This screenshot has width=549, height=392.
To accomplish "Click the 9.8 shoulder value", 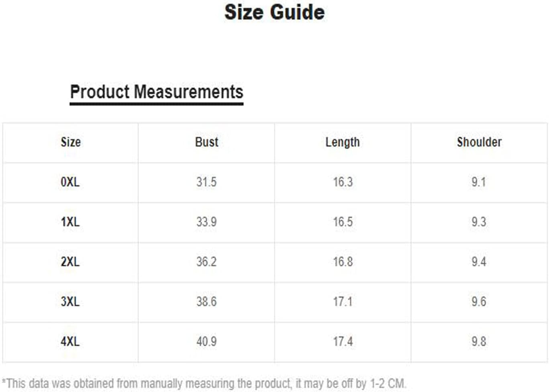I will (479, 341).
